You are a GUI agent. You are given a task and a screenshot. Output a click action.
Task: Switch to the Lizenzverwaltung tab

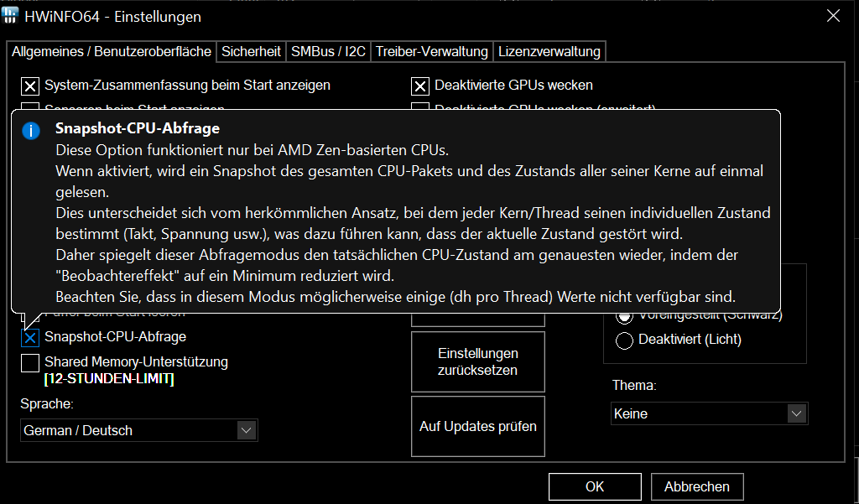549,51
